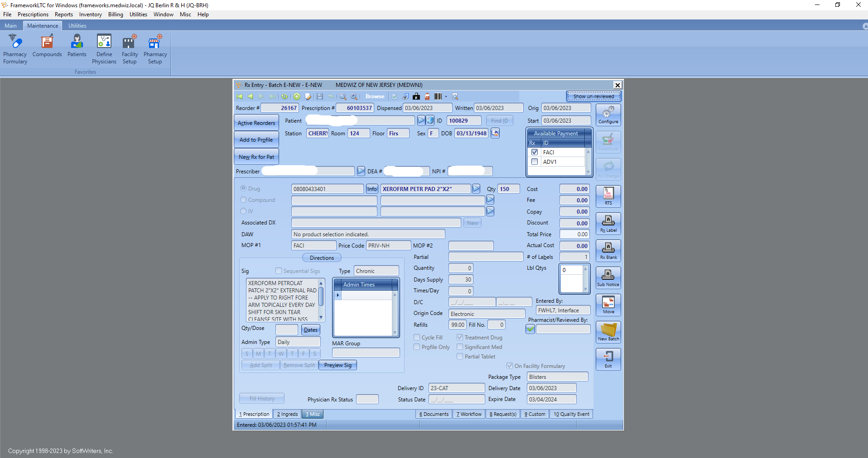Check the Profile Only checkbox
This screenshot has width=868, height=458.
coord(417,347)
